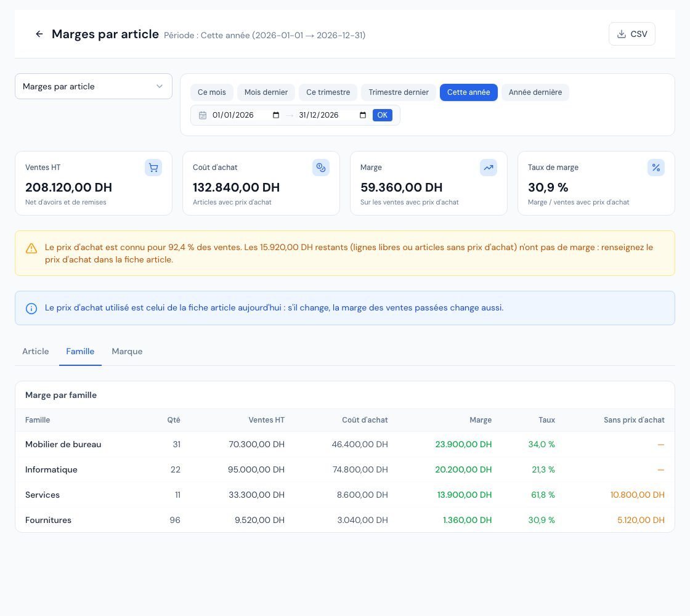690x616 pixels.
Task: Choose the Ce trimestre period
Action: point(328,92)
